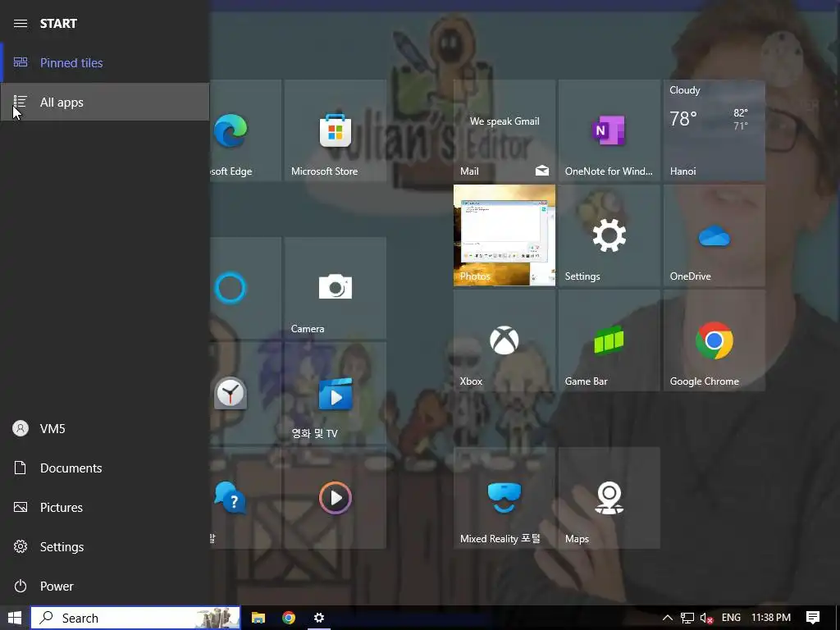This screenshot has height=630, width=840.
Task: Open 영화 및 TV tile
Action: pyautogui.click(x=336, y=393)
